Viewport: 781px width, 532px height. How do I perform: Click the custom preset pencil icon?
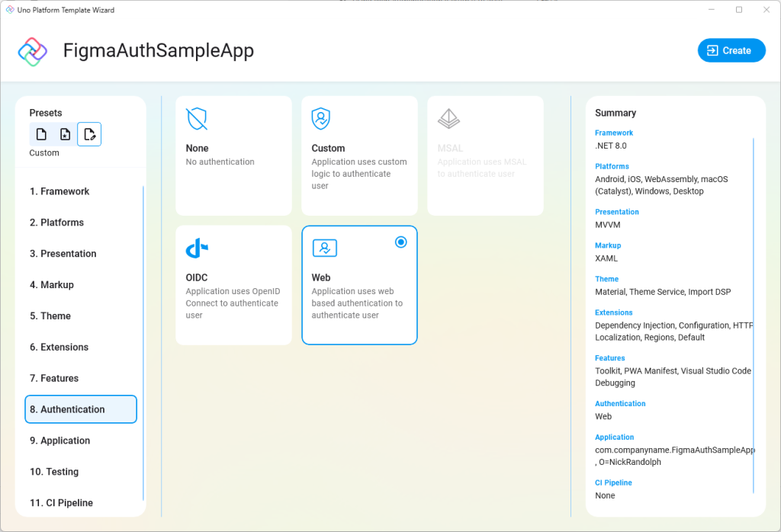coord(89,133)
